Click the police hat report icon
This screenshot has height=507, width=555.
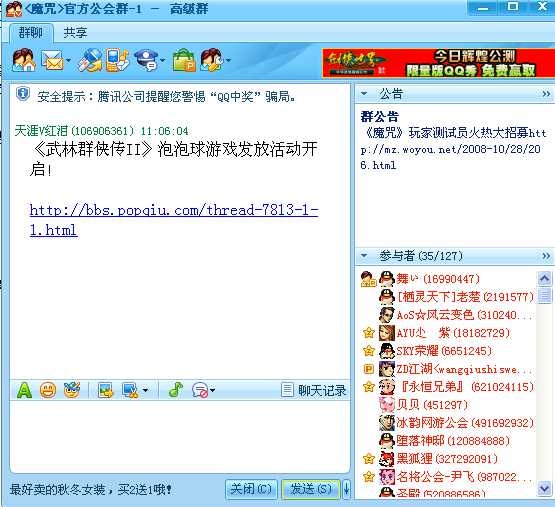pos(146,60)
